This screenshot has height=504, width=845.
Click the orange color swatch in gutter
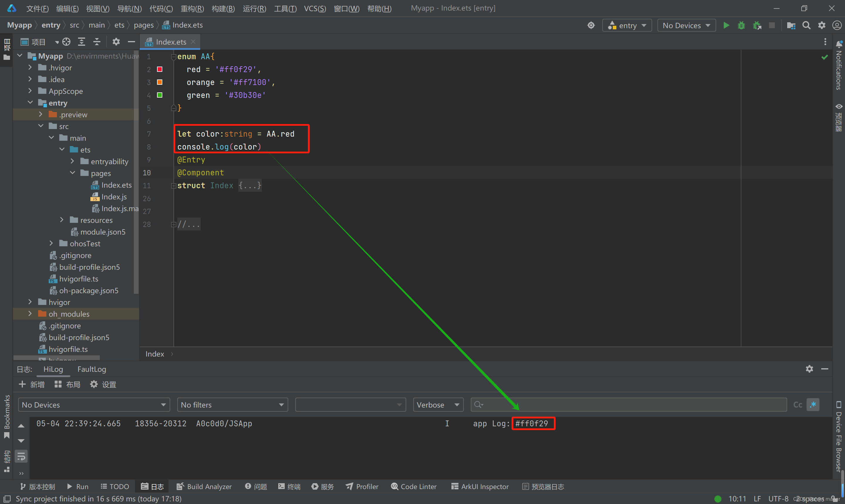click(x=159, y=82)
